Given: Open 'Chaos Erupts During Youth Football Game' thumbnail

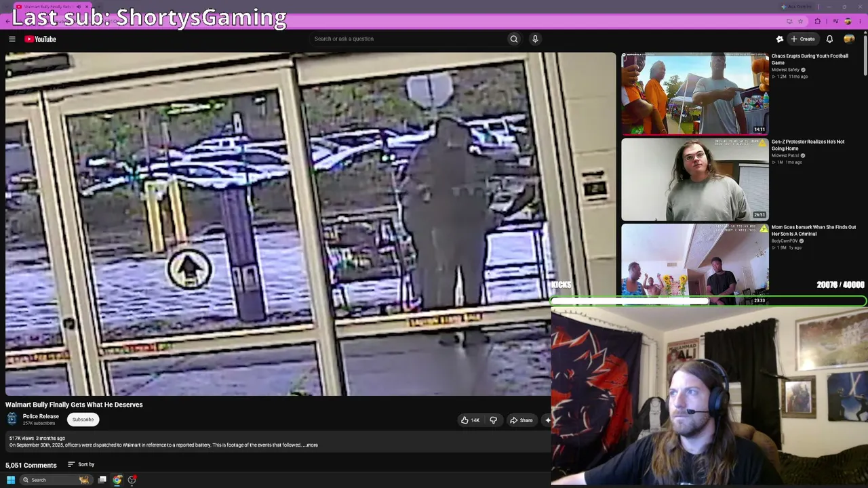Looking at the screenshot, I should click(x=695, y=94).
